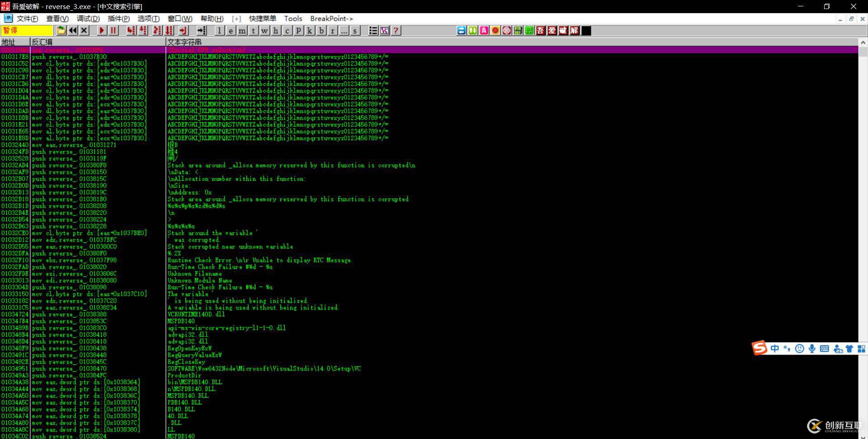
Task: Open the 调试(D) menu
Action: (x=88, y=19)
